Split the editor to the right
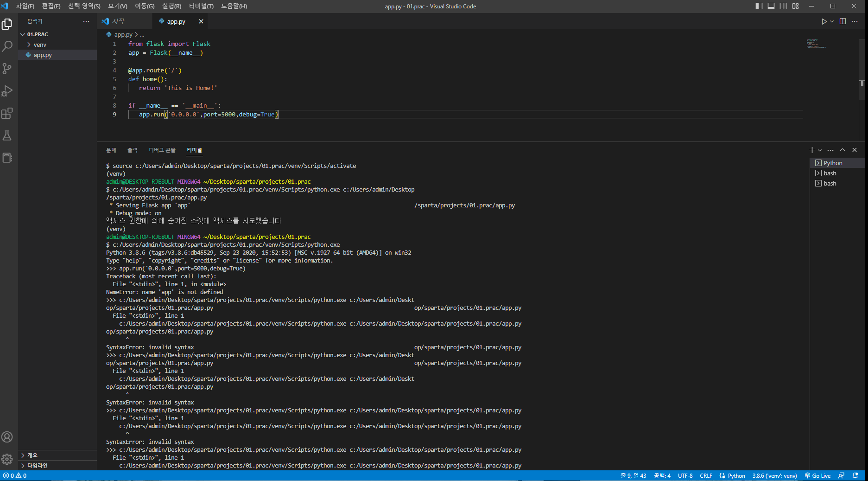The height and width of the screenshot is (481, 868). (843, 21)
